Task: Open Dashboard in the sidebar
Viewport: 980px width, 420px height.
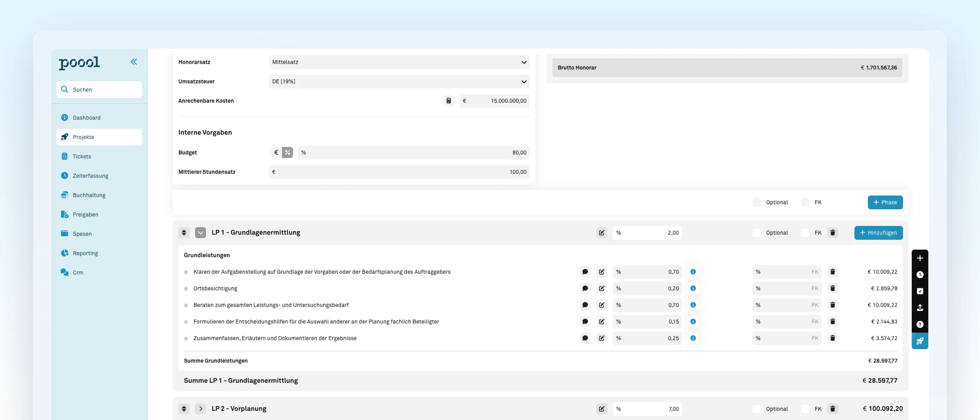Action: pos(99,118)
